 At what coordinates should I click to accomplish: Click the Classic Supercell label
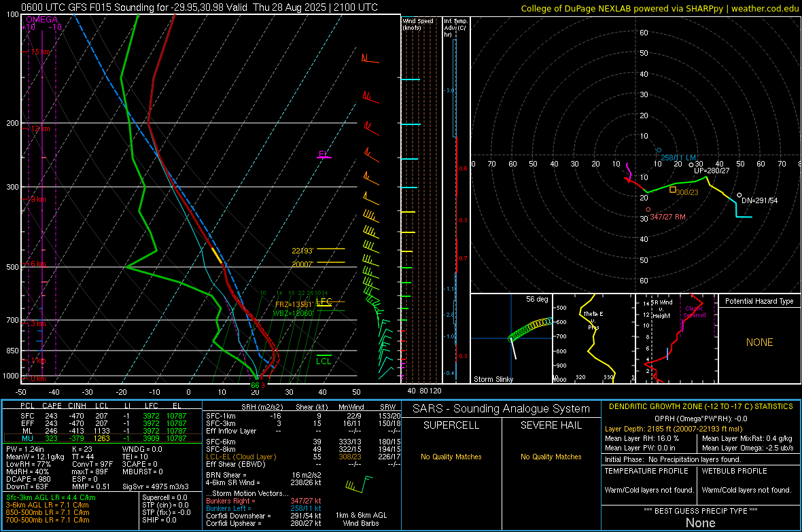click(x=695, y=312)
